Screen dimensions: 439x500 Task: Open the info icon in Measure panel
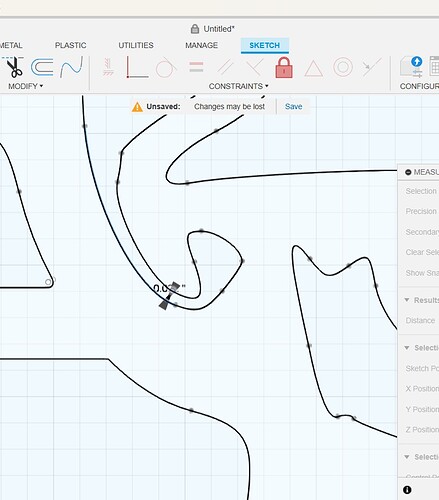pos(407,490)
